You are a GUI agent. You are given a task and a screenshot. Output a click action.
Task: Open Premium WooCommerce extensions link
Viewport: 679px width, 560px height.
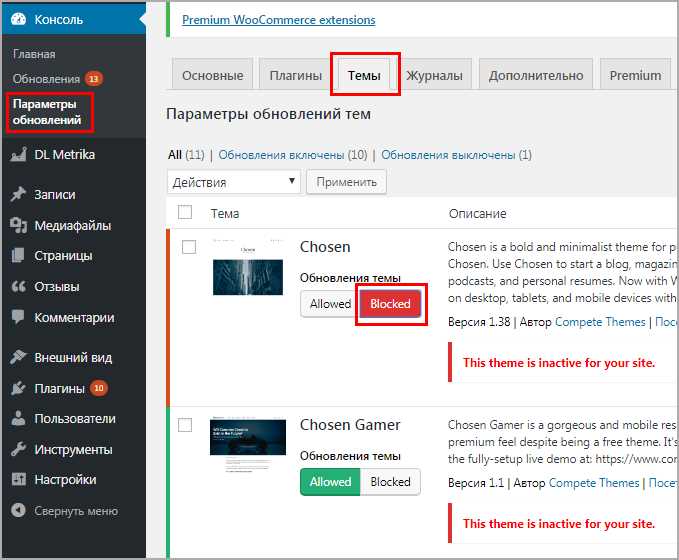[x=278, y=20]
